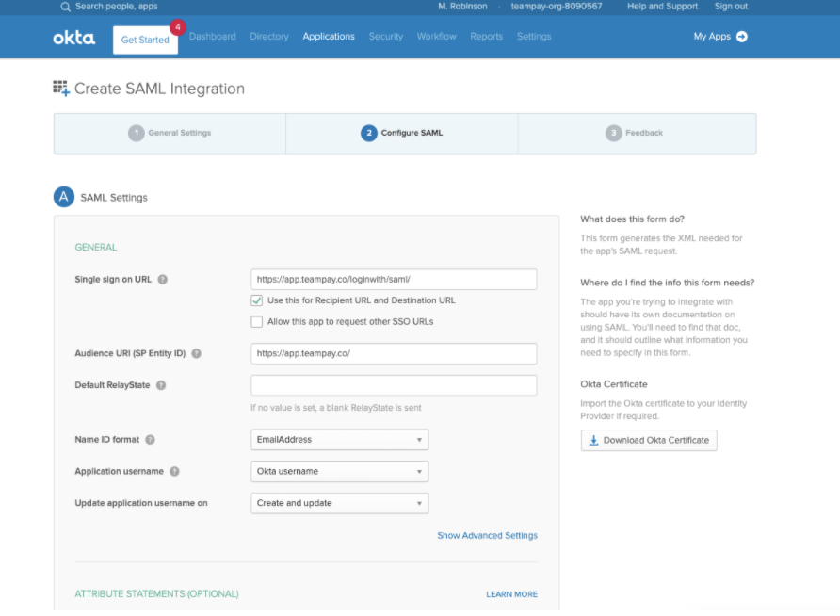
Task: Click Download Okta Certificate button
Action: pos(649,440)
